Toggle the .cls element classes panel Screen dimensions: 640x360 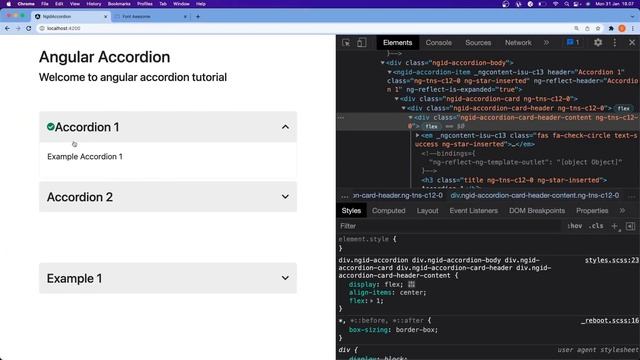[596, 226]
